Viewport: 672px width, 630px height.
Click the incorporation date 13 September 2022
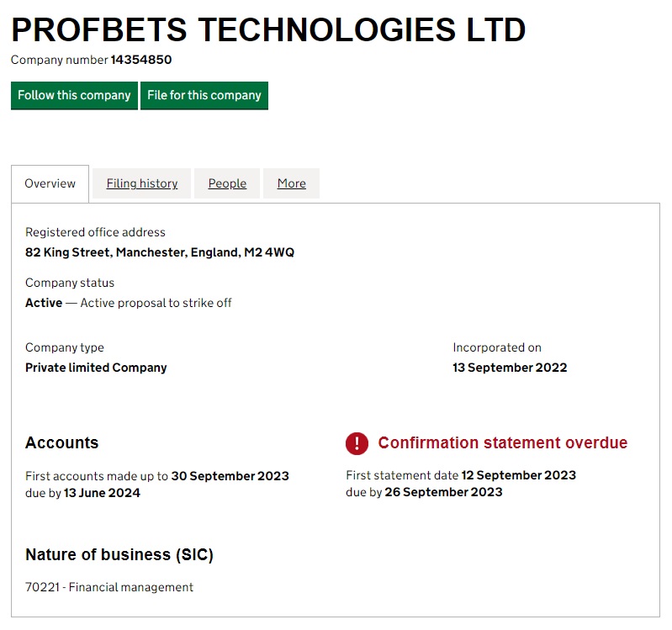tap(510, 368)
